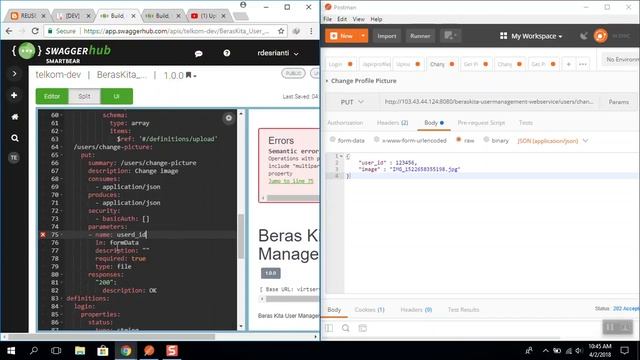The width and height of the screenshot is (640, 360).
Task: Click the Jump to line 75 link
Action: coord(291,181)
